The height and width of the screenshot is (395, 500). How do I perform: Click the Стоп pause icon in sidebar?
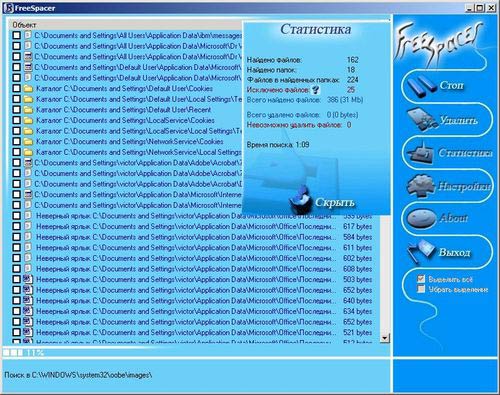point(421,86)
